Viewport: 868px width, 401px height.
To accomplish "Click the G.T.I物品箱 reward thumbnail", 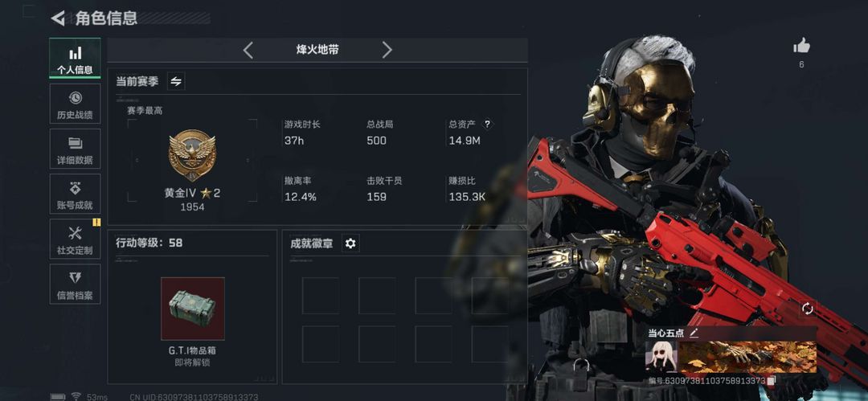I will [193, 309].
